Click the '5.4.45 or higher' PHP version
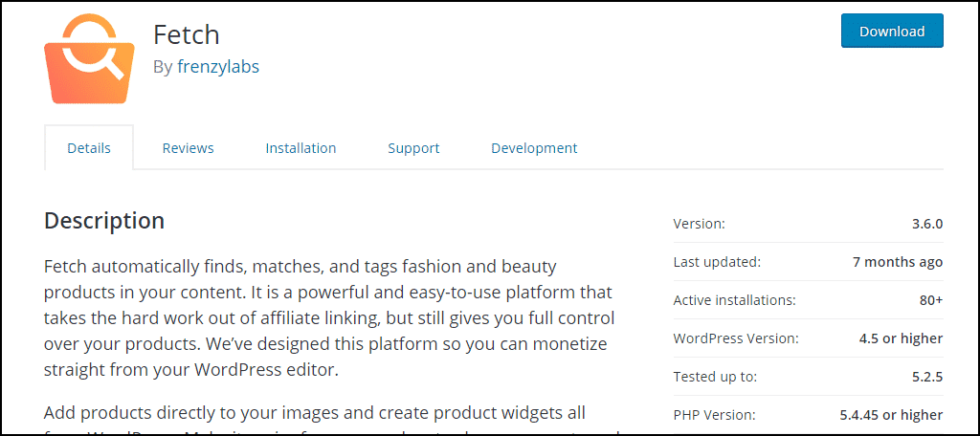Screen dimensions: 980x436 point(891,415)
